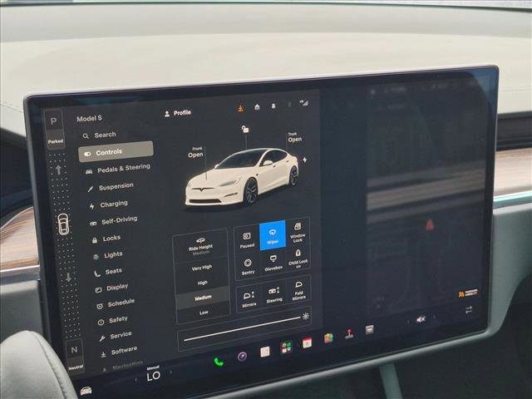The height and width of the screenshot is (399, 532).
Task: Open the Seats settings
Action: [x=108, y=272]
